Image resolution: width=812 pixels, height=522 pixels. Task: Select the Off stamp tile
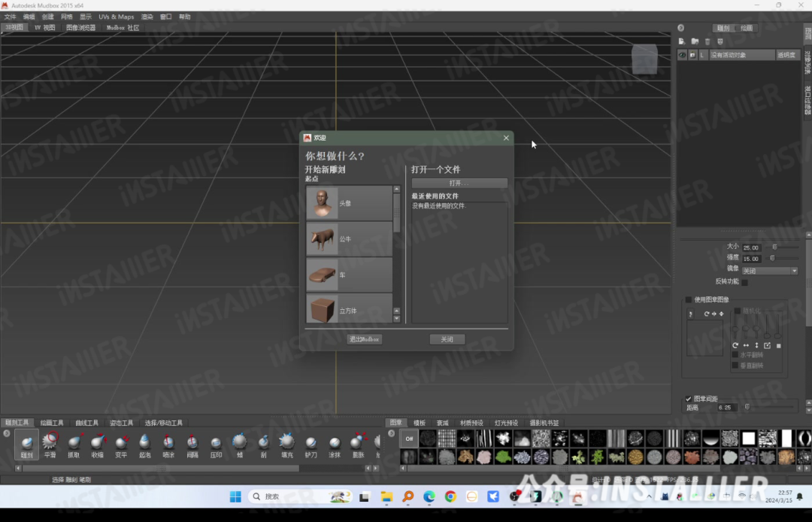(409, 439)
